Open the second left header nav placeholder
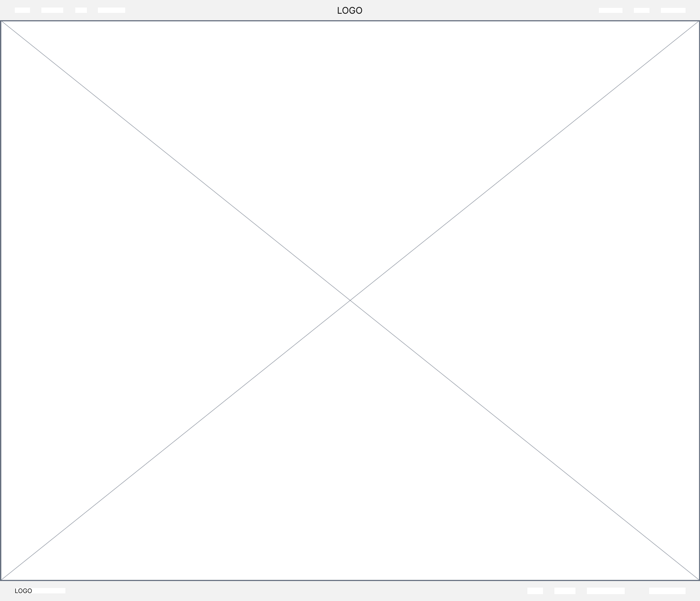Viewport: 700px width, 601px height. coord(52,10)
